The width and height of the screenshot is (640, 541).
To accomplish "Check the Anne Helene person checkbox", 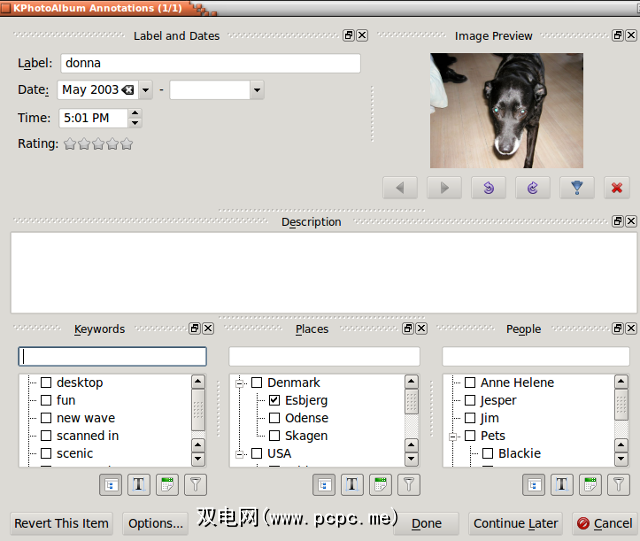I will tap(469, 382).
